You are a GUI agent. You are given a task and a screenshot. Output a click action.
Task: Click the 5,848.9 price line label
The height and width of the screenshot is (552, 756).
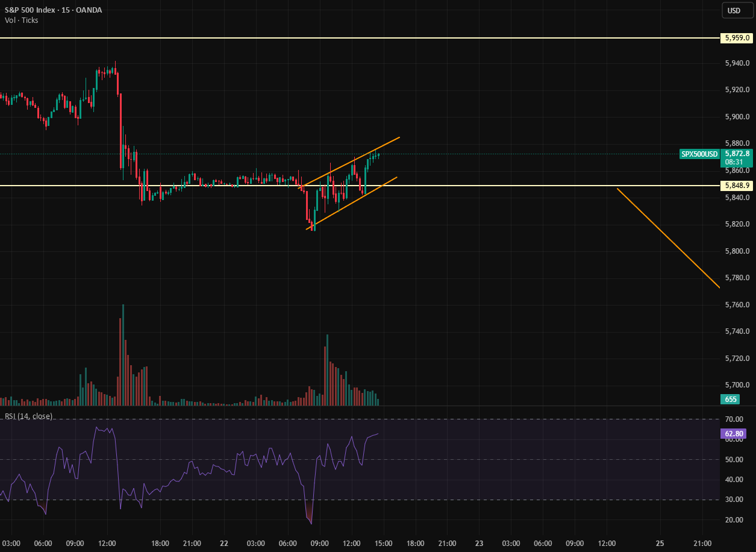point(737,186)
